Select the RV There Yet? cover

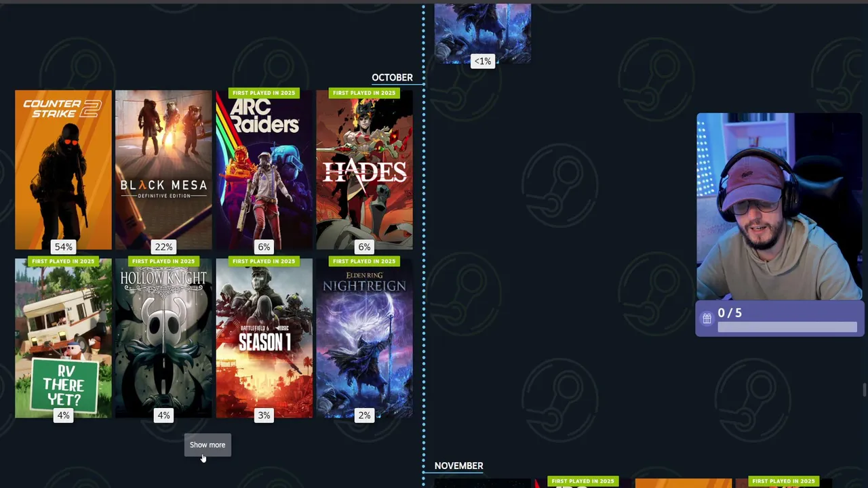[x=63, y=338]
